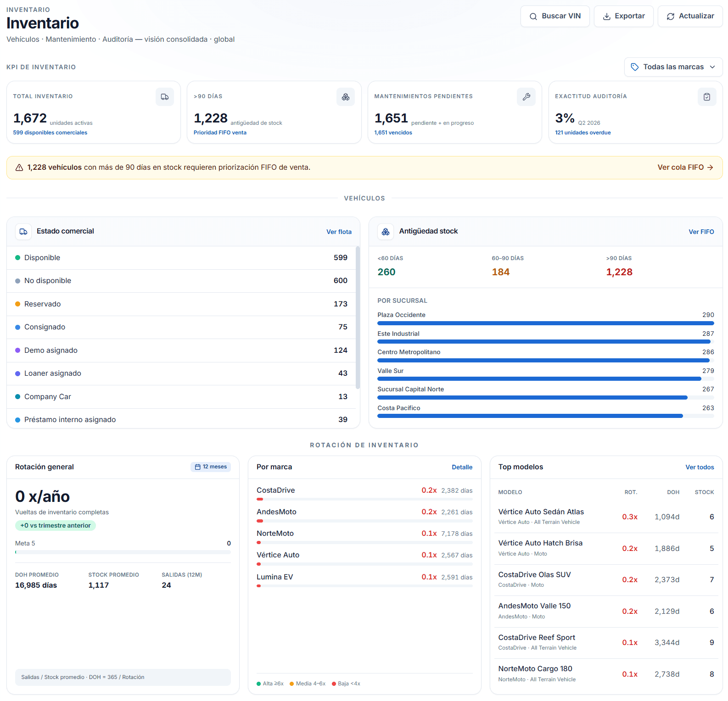
Task: Click the truck icon in Total Inventario card
Action: [x=165, y=97]
